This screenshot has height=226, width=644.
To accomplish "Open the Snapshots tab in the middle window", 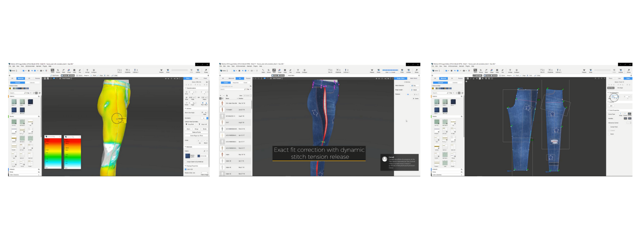I will (236, 83).
